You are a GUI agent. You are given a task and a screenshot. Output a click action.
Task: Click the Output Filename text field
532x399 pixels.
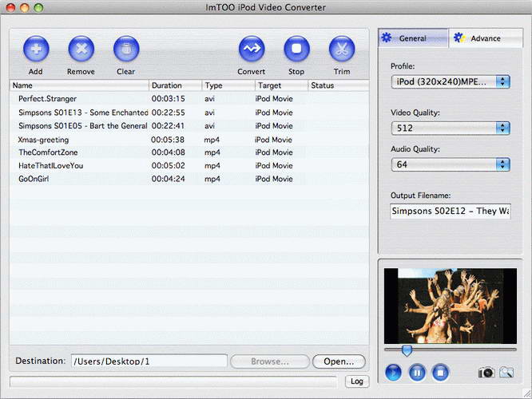coord(450,211)
